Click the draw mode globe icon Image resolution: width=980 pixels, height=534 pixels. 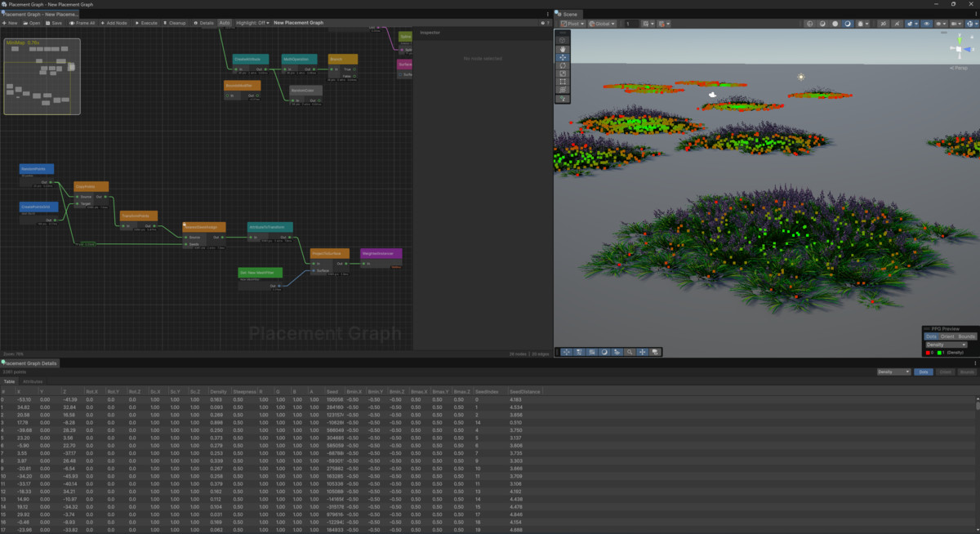(809, 24)
